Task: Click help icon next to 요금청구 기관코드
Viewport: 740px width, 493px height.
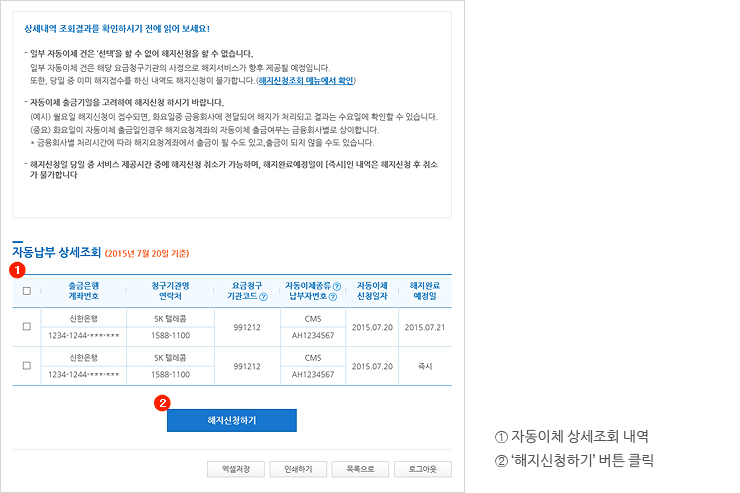Action: [263, 297]
